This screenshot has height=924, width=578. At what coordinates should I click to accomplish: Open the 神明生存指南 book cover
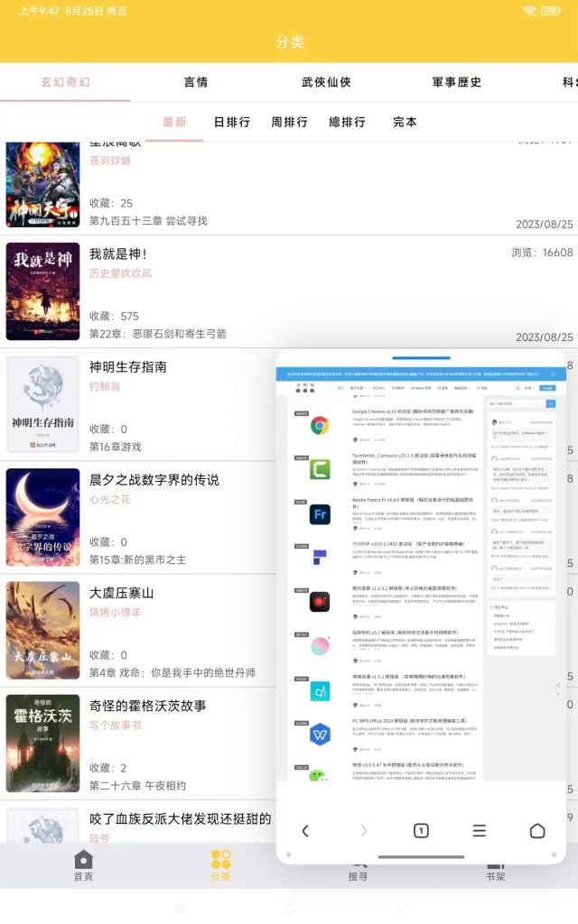[x=42, y=404]
